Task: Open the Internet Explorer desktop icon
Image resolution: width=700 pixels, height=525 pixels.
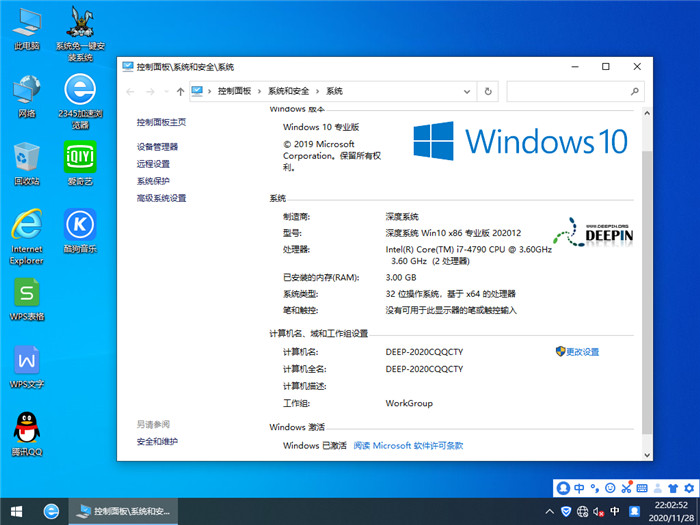Action: coord(27,237)
